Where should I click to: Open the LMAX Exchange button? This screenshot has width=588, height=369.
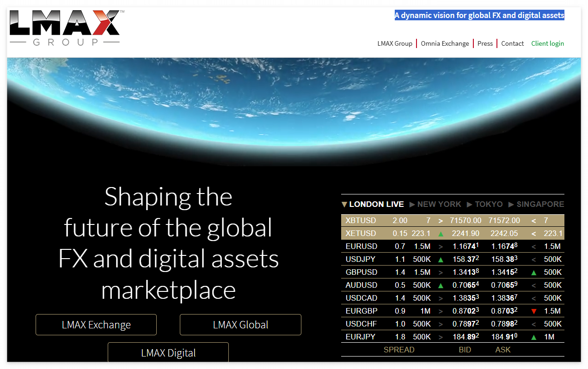(x=96, y=325)
